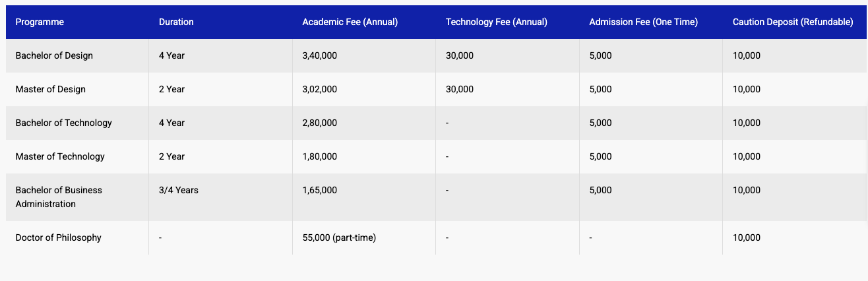Click the 2,80,000 academic fee cell
The image size is (868, 281).
pyautogui.click(x=319, y=123)
